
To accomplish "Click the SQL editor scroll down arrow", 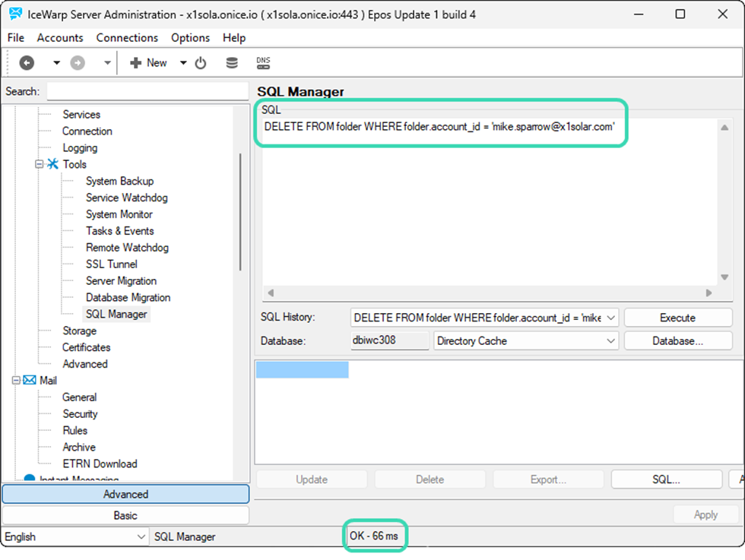I will [x=724, y=277].
